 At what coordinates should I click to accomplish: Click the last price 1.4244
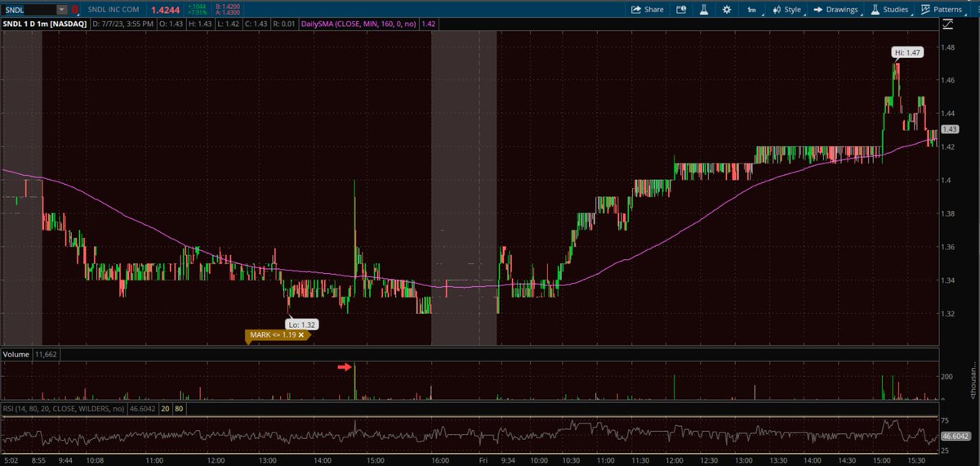click(167, 10)
